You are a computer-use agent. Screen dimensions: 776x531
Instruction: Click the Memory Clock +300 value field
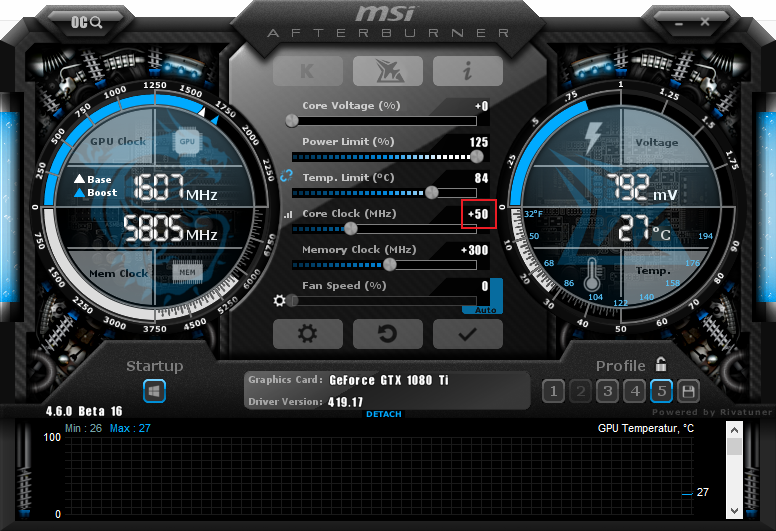coord(475,250)
